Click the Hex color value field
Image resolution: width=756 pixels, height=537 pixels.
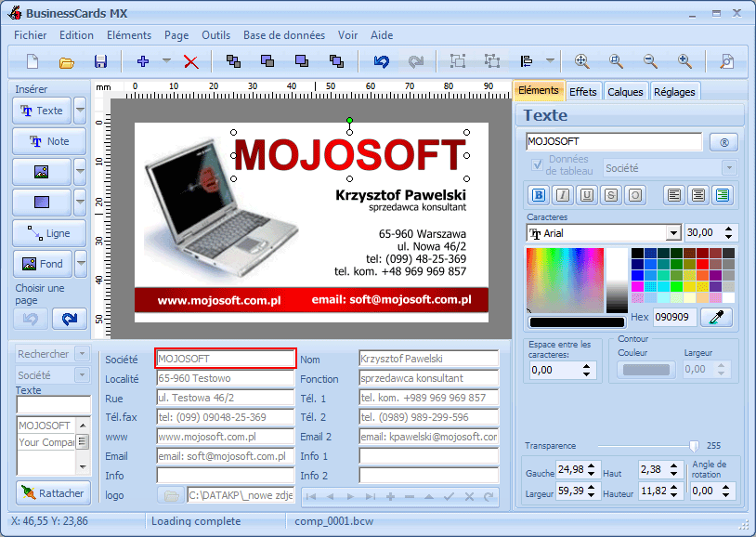pos(674,317)
